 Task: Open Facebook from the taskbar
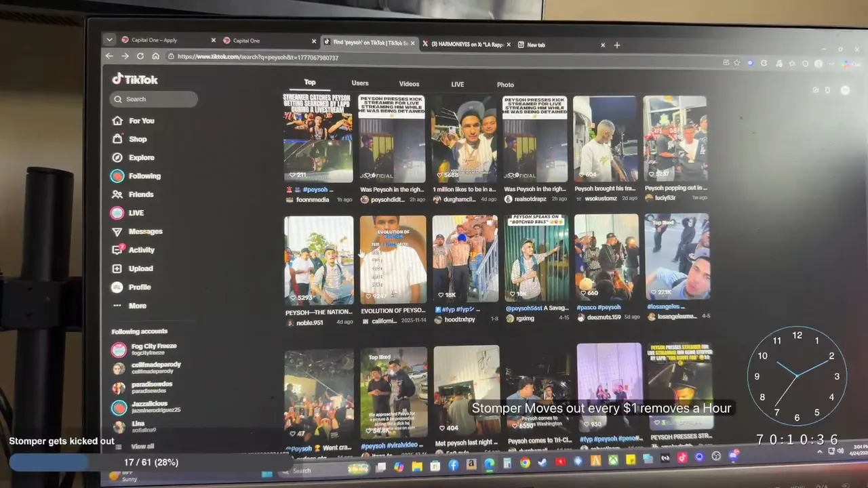[453, 465]
